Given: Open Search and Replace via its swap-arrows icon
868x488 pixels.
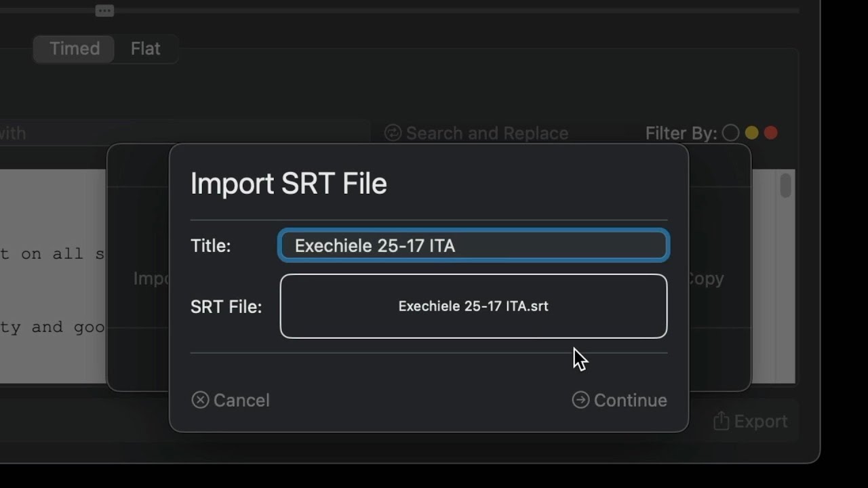Looking at the screenshot, I should tap(393, 133).
